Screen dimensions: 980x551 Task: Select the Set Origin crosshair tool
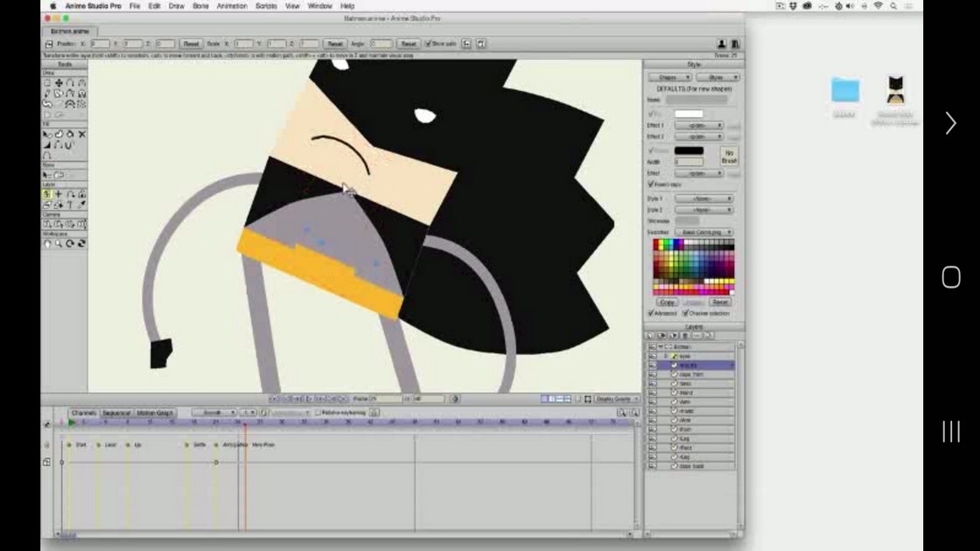(59, 194)
